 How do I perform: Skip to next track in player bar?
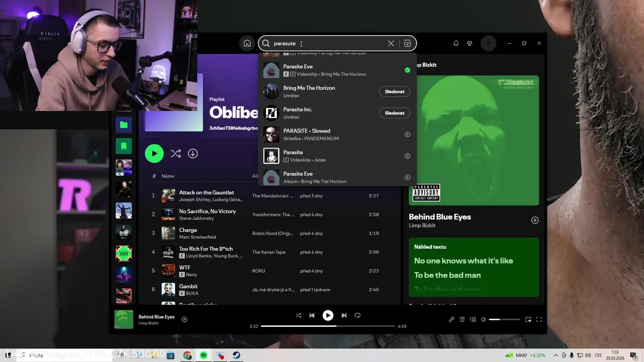click(x=344, y=315)
